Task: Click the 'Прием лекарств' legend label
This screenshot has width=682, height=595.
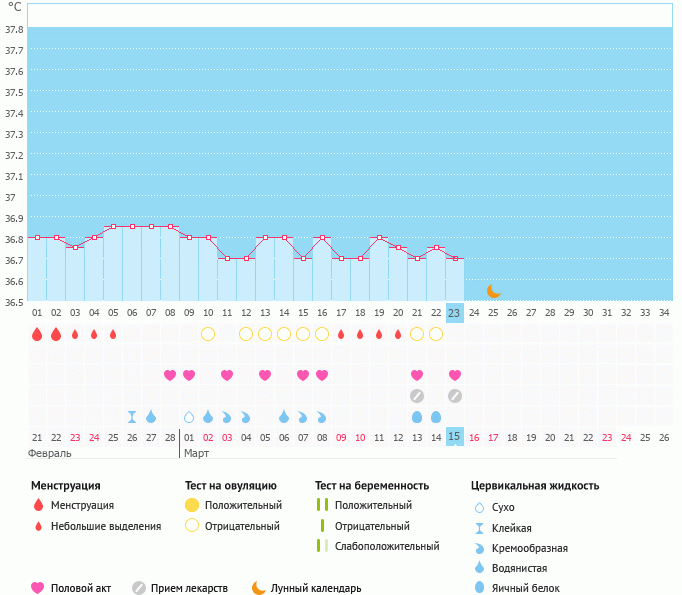Action: click(x=189, y=588)
